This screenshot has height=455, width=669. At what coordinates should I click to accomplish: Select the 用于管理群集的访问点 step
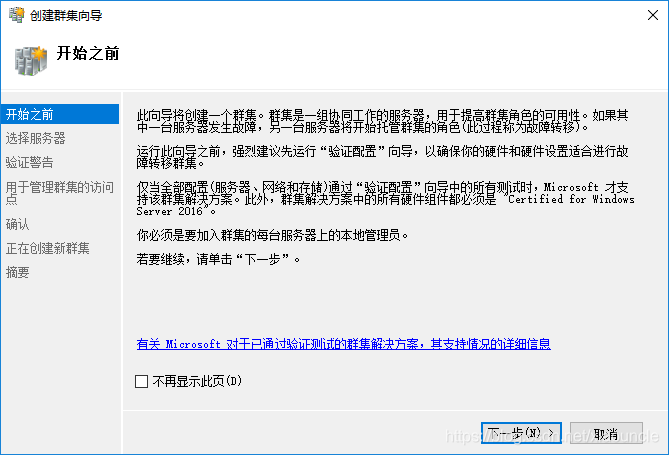pos(60,192)
